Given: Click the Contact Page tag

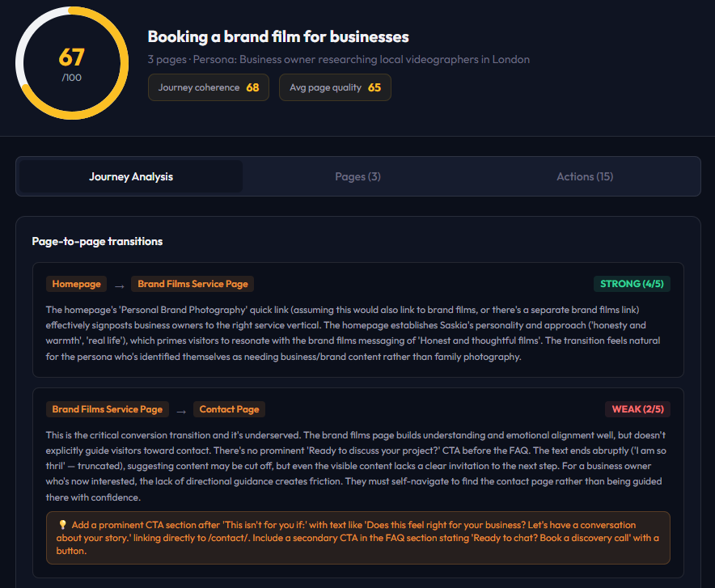Looking at the screenshot, I should pos(229,409).
